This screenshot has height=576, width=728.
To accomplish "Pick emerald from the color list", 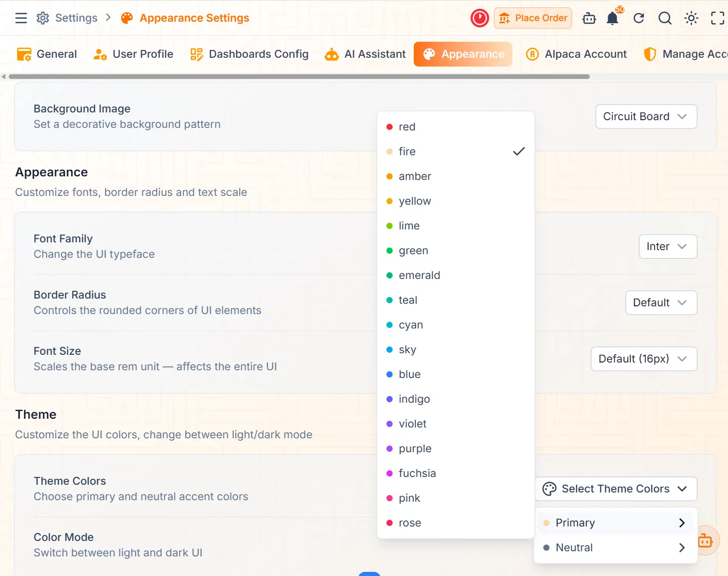I will coord(456,275).
